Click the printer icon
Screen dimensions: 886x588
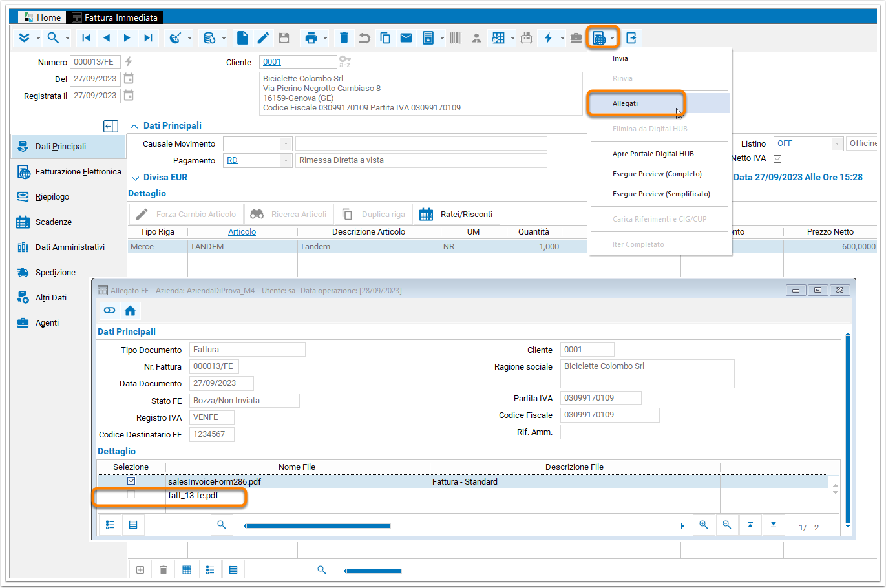click(x=311, y=38)
